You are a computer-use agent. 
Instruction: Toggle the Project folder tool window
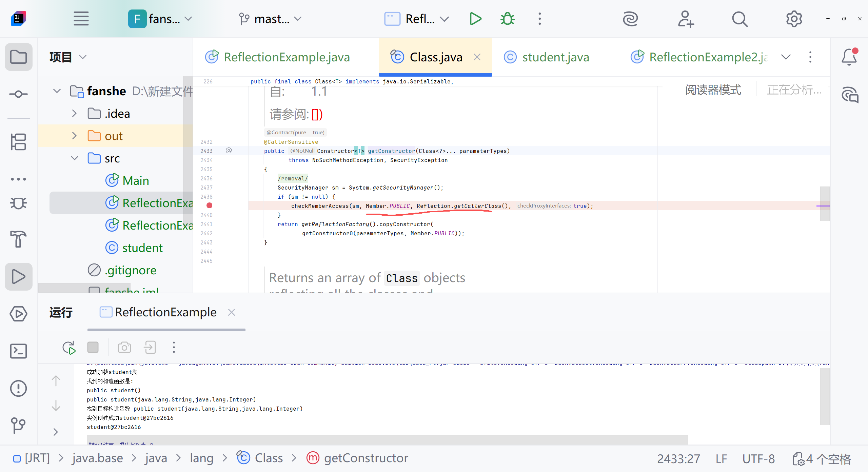tap(18, 57)
